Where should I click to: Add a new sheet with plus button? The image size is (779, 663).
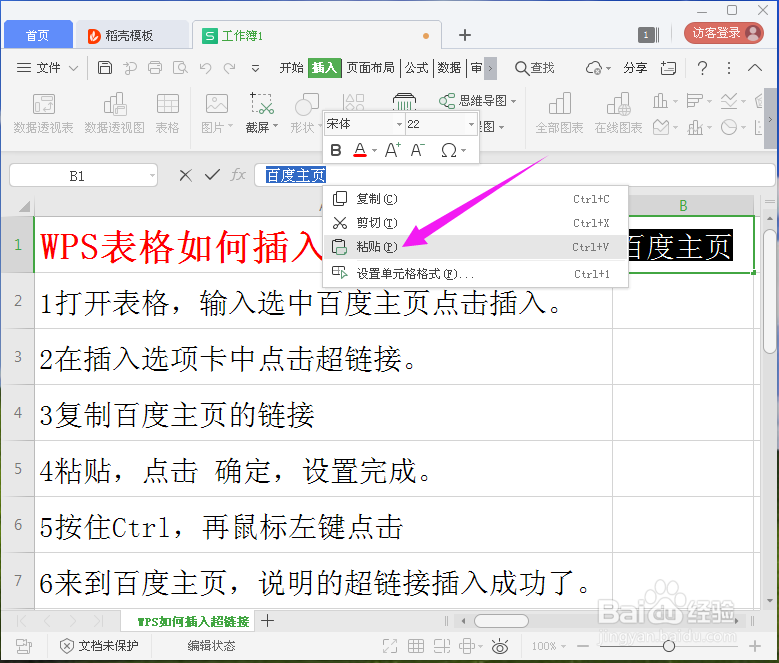click(268, 620)
